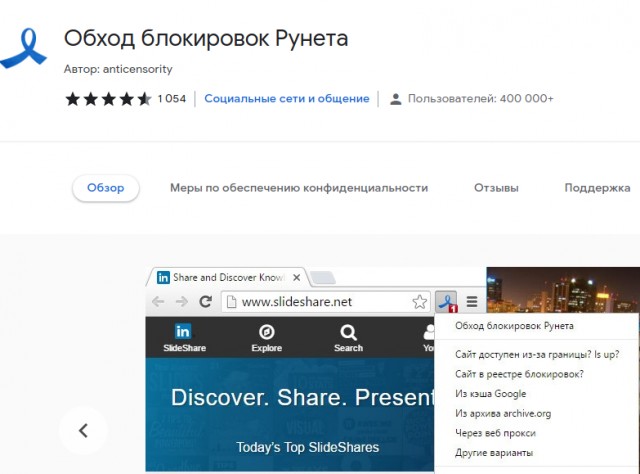
Task: Click forward arrow in the preview browser
Action: pyautogui.click(x=182, y=302)
